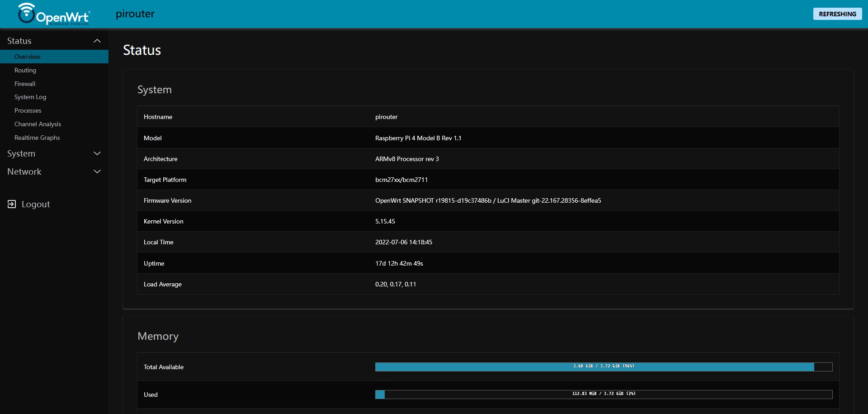Image resolution: width=868 pixels, height=414 pixels.
Task: Click the Status page title
Action: 142,50
